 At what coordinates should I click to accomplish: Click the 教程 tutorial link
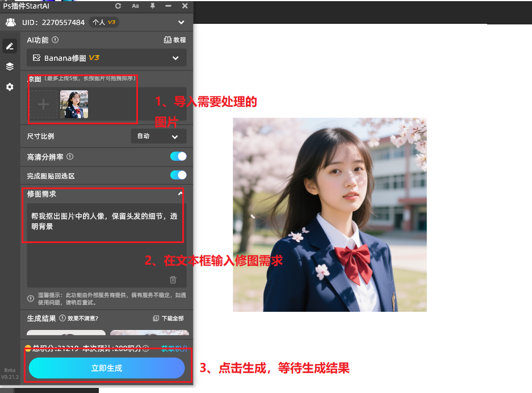click(x=176, y=40)
